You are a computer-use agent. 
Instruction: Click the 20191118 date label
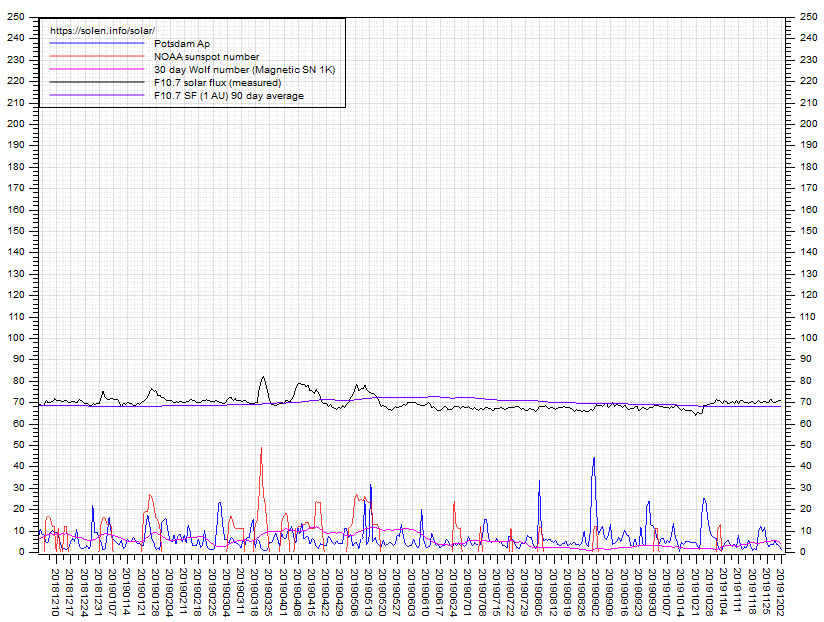tap(753, 592)
